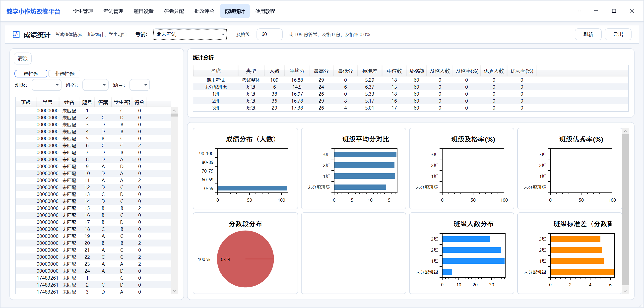The width and height of the screenshot is (644, 308).
Task: Click the 0-59 slice in the pie chart
Action: point(245,259)
